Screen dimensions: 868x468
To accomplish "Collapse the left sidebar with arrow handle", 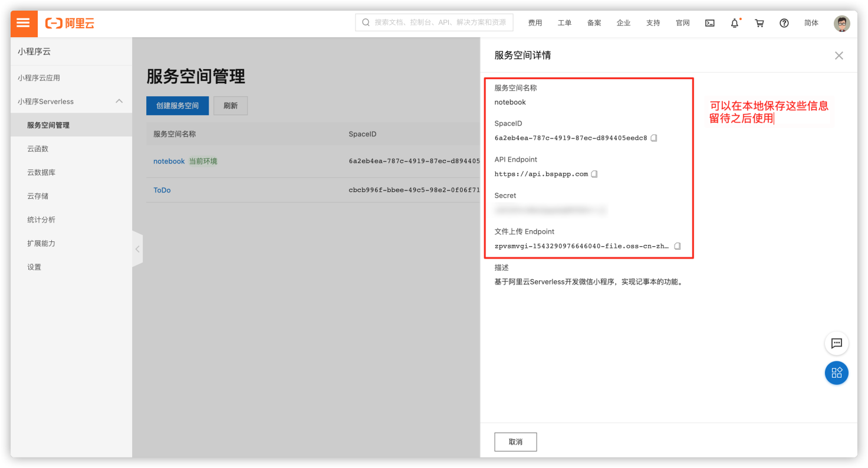I will [x=137, y=249].
